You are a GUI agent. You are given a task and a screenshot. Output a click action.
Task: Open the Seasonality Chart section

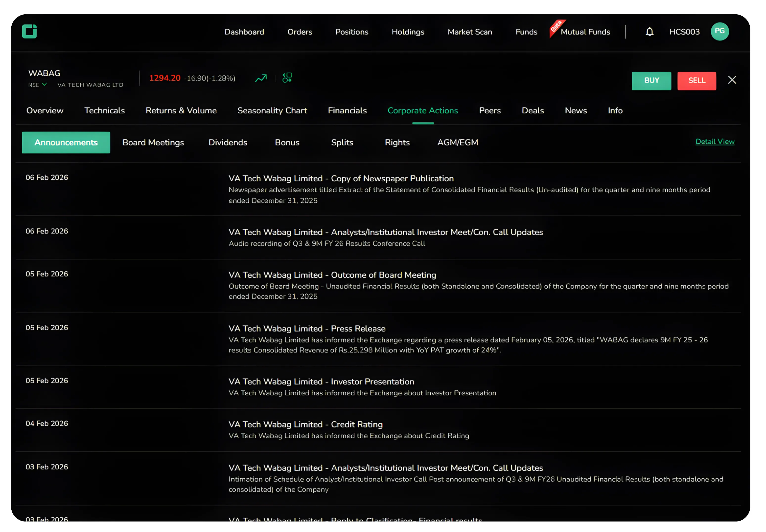click(272, 110)
